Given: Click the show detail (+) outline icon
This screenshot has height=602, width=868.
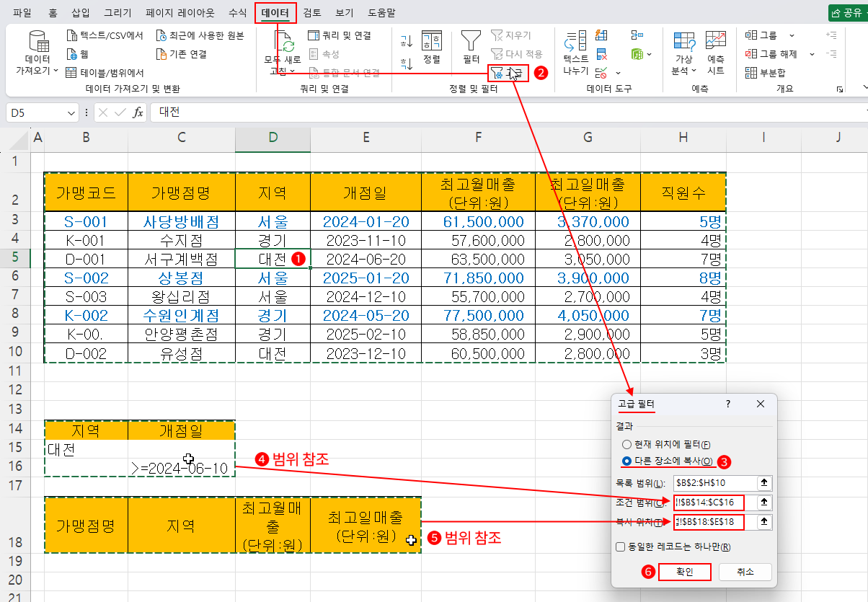Looking at the screenshot, I should pos(831,35).
